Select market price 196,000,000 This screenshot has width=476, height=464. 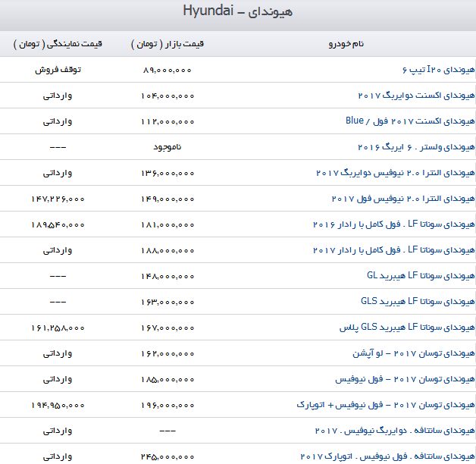[x=168, y=406]
